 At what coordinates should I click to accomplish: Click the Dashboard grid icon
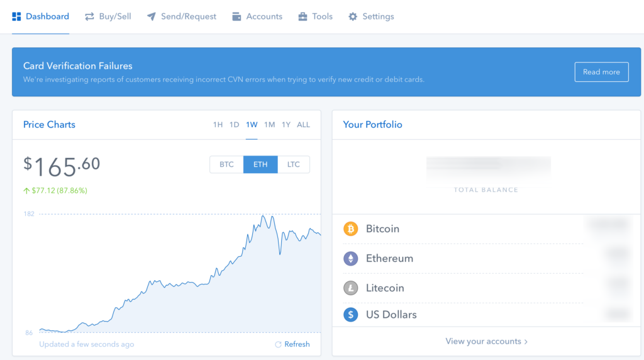coord(16,16)
